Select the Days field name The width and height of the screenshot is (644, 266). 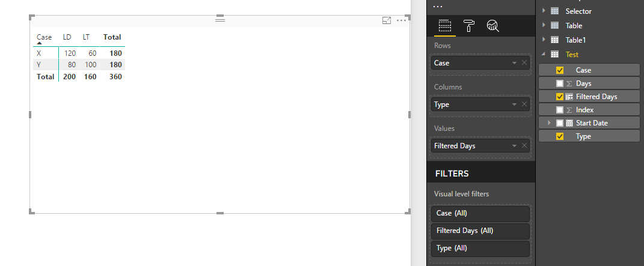click(x=584, y=83)
